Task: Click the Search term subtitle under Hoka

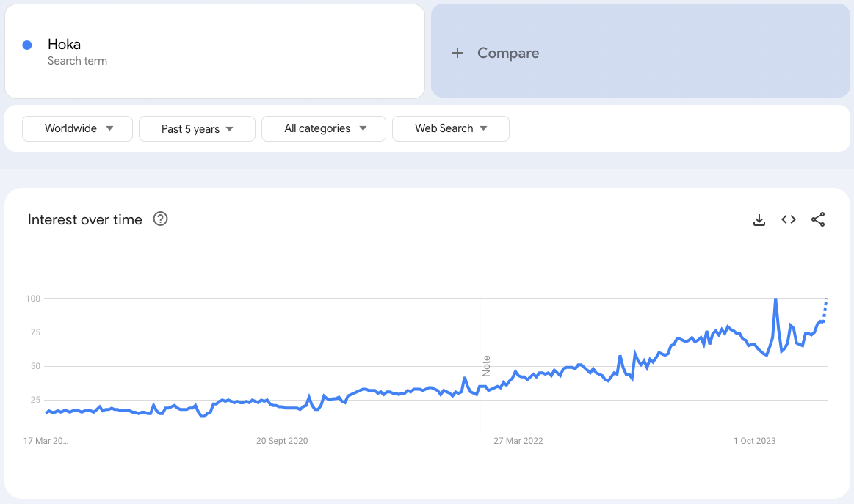Action: pos(77,61)
